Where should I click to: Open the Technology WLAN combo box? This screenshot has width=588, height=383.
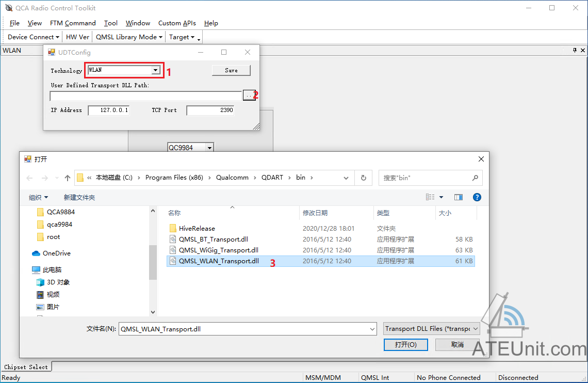tap(124, 70)
